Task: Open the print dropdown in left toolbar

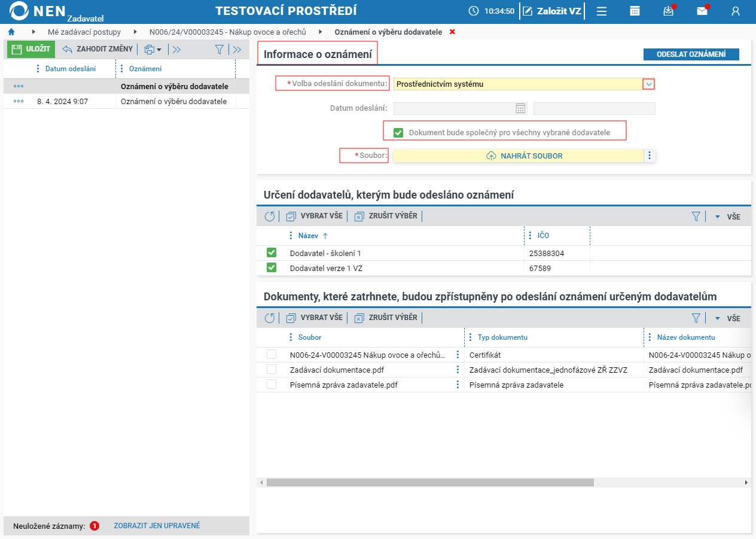Action: [153, 50]
